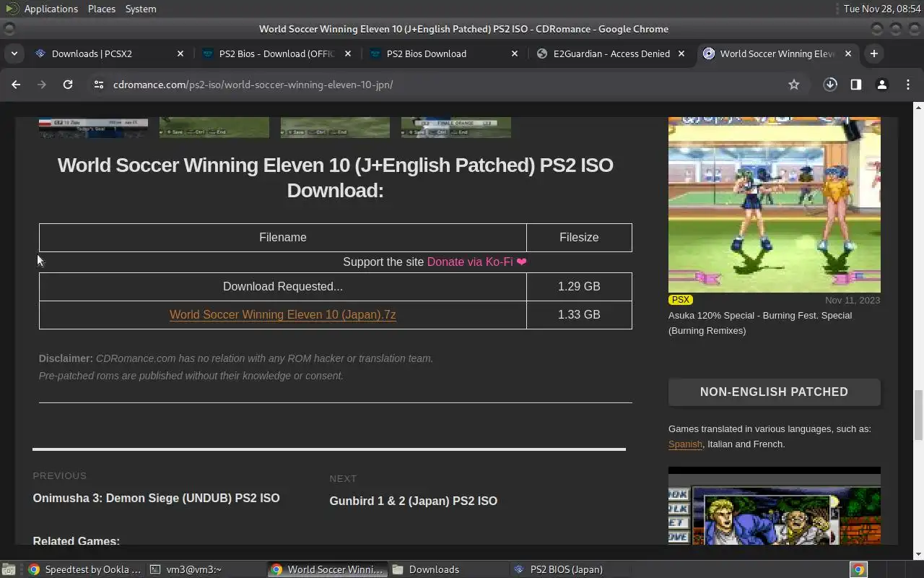Reload the current page

68,85
